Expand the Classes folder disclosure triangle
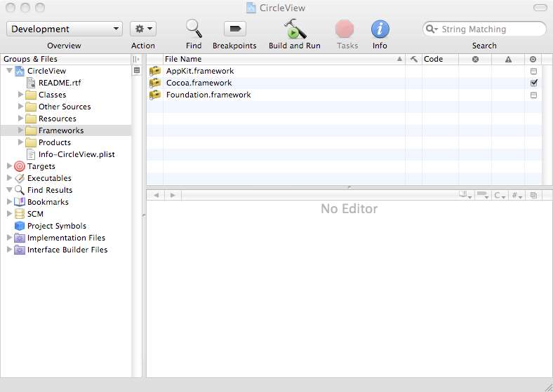Viewport: 553px width, 392px height. point(21,95)
